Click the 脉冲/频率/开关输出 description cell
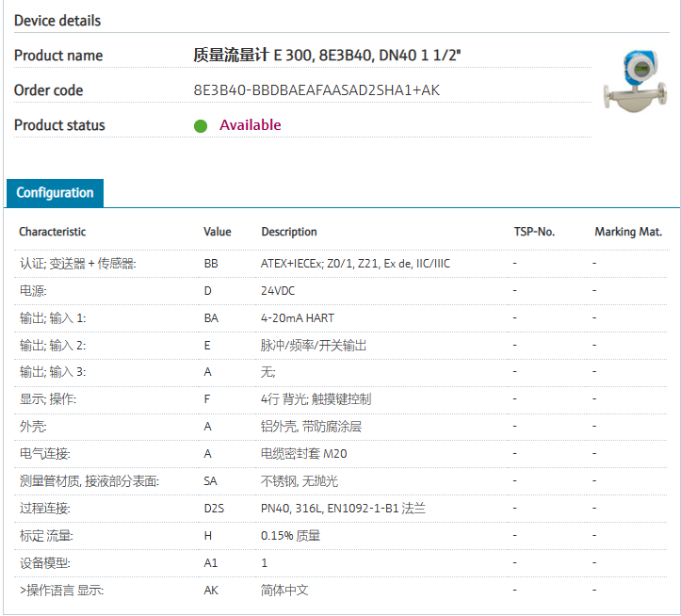Viewport: 681px width, 616px height. pyautogui.click(x=314, y=346)
